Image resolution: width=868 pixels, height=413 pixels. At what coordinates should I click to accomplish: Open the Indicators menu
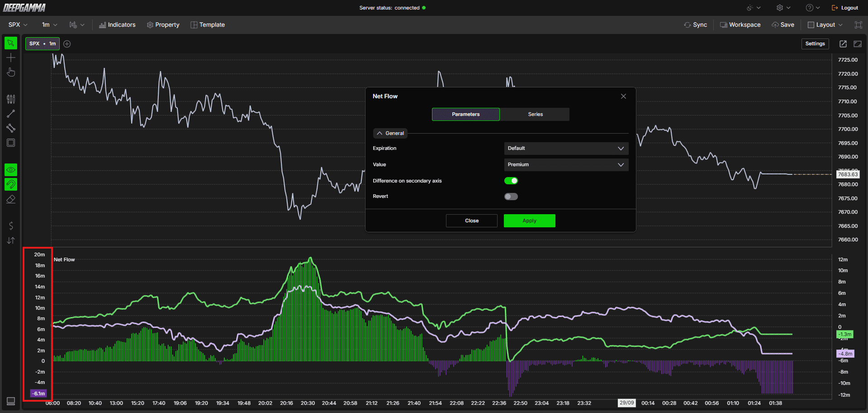(117, 25)
